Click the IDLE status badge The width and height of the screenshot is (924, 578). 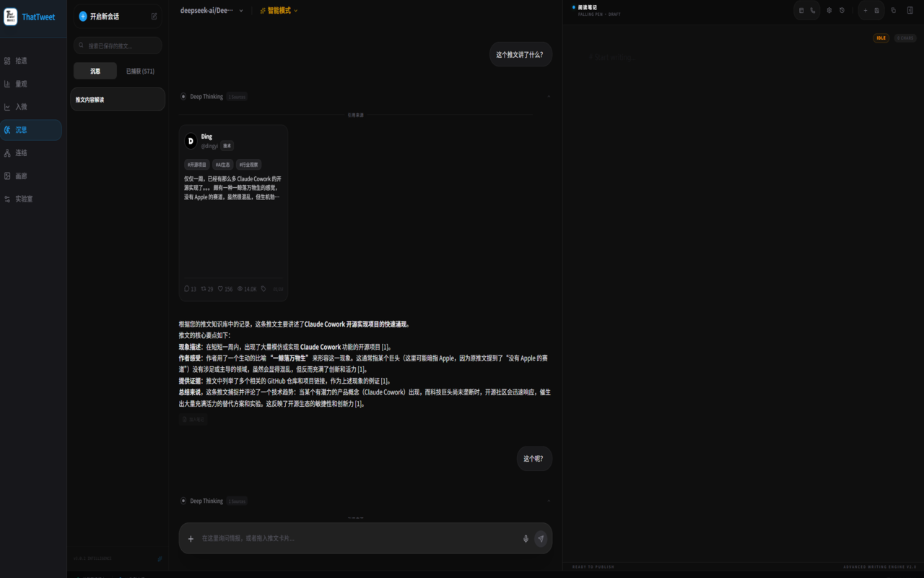881,38
